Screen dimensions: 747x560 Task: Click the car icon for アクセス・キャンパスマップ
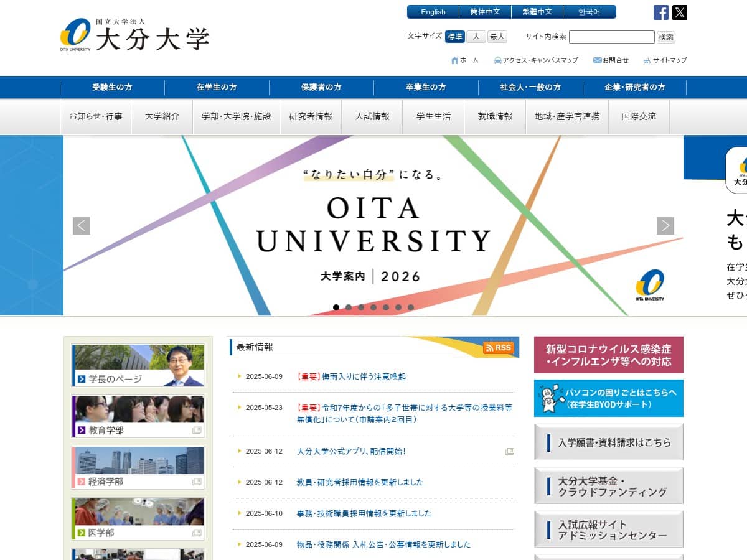coord(497,60)
